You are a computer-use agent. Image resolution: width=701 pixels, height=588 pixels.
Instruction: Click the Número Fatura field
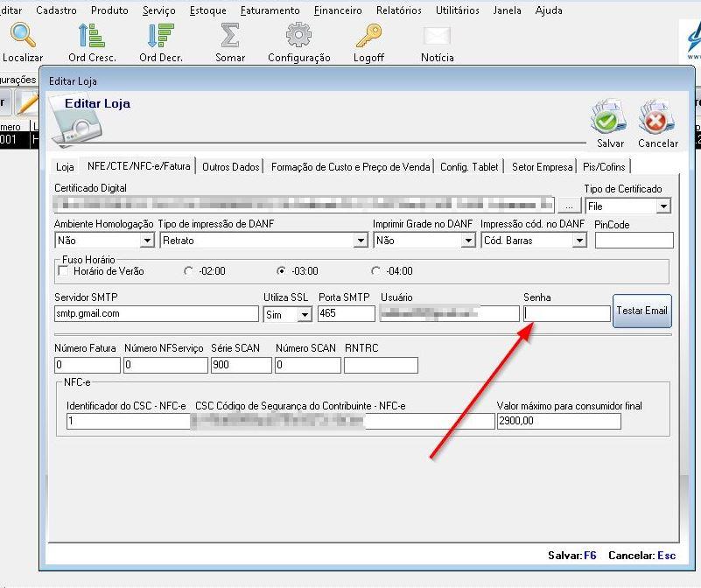coord(88,365)
